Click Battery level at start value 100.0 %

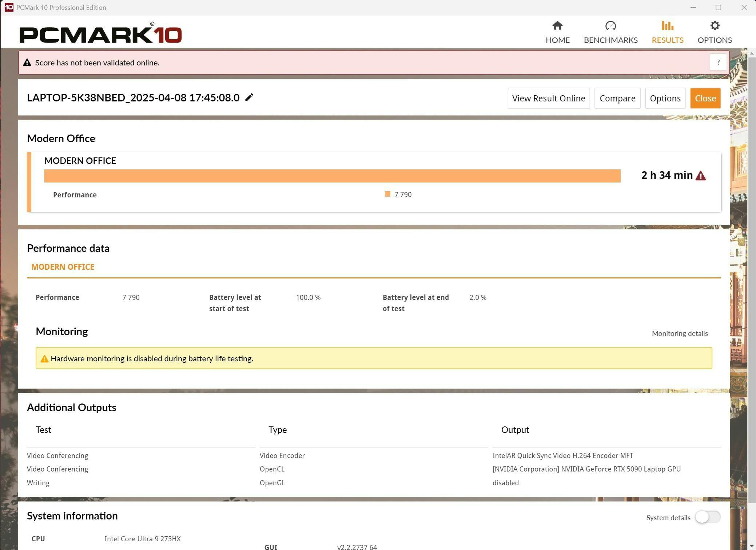point(308,297)
